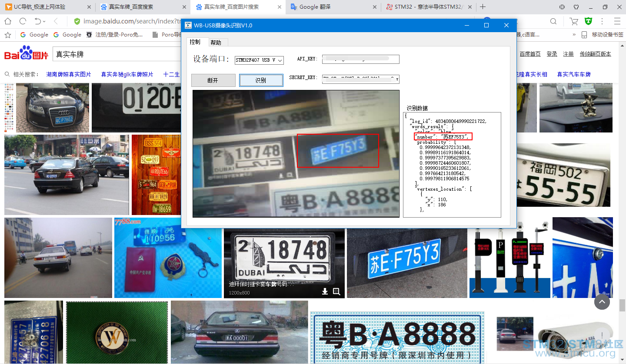This screenshot has width=626, height=364.
Task: Open the police car on road thumbnail
Action: (x=58, y=258)
